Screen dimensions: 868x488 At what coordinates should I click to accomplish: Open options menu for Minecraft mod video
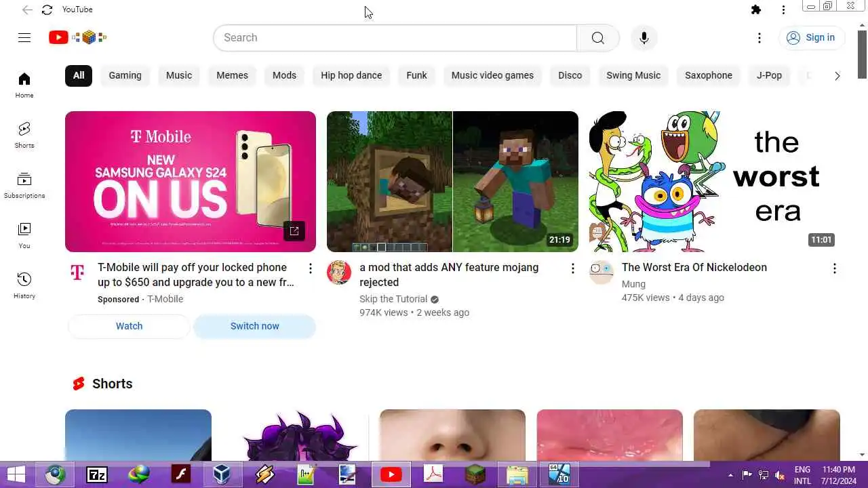tap(572, 269)
